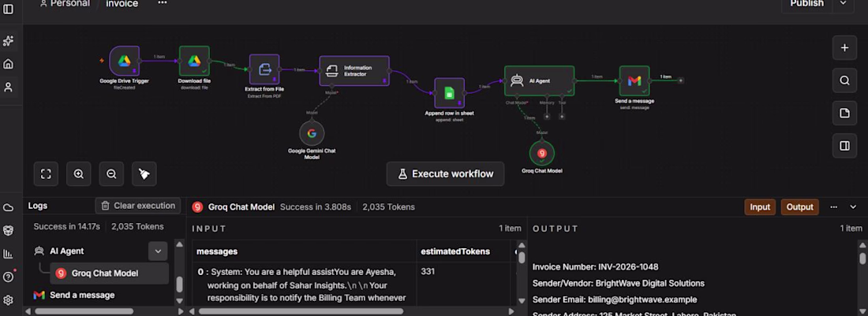Collapse the logs panel chevron
This screenshot has height=316, width=868.
[853, 207]
